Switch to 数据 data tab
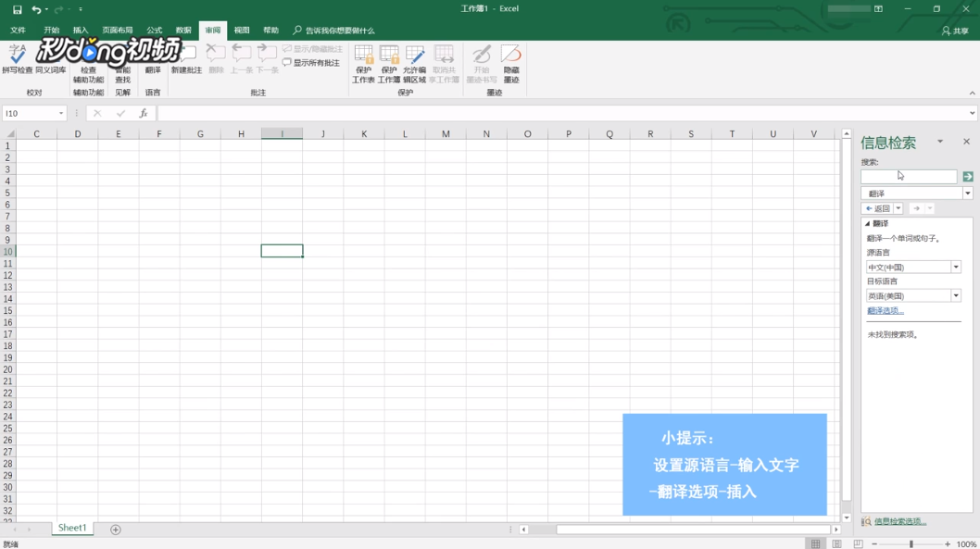 click(183, 31)
